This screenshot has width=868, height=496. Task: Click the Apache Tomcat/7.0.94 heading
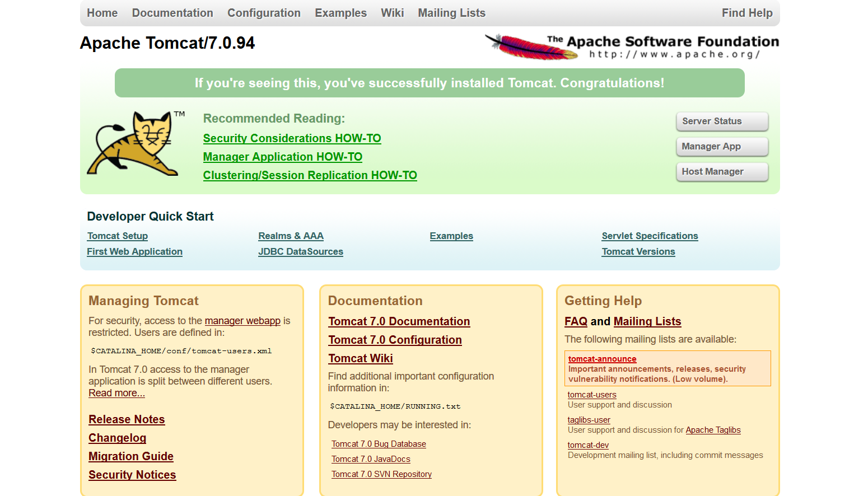(x=167, y=43)
